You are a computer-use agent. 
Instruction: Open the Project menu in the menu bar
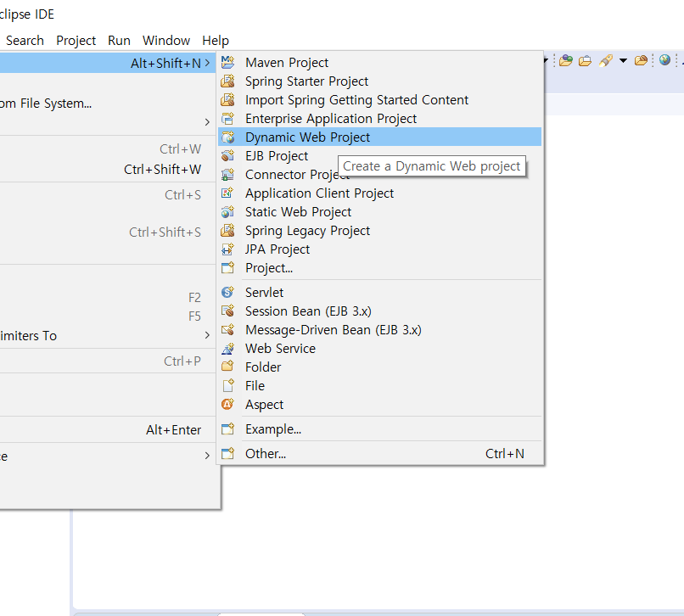76,41
